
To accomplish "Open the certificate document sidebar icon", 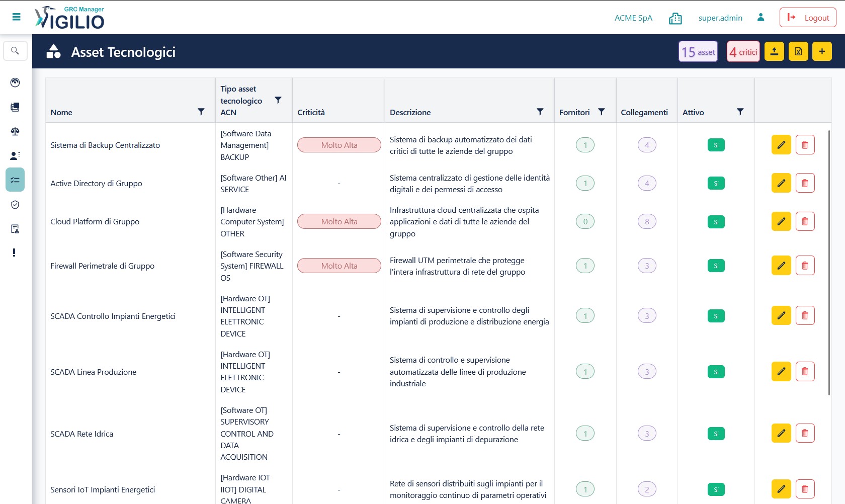I will (15, 229).
